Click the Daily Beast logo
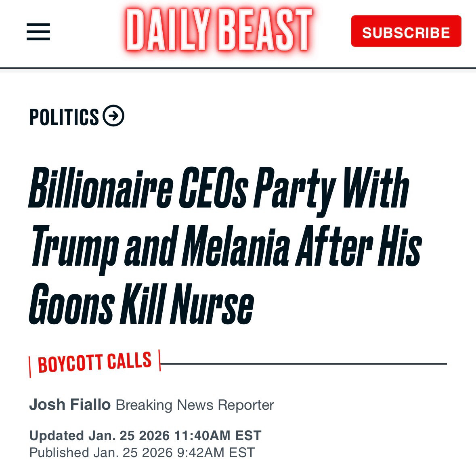 [x=218, y=31]
